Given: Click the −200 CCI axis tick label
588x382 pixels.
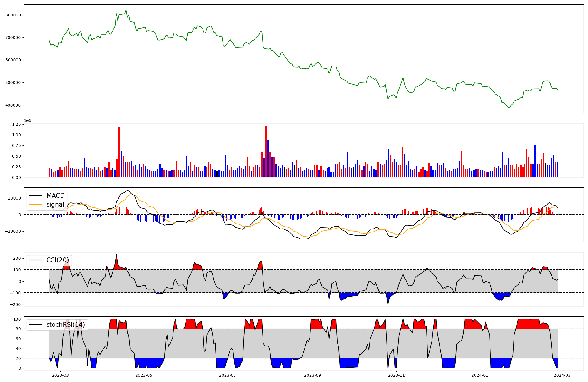Looking at the screenshot, I should tap(15, 304).
